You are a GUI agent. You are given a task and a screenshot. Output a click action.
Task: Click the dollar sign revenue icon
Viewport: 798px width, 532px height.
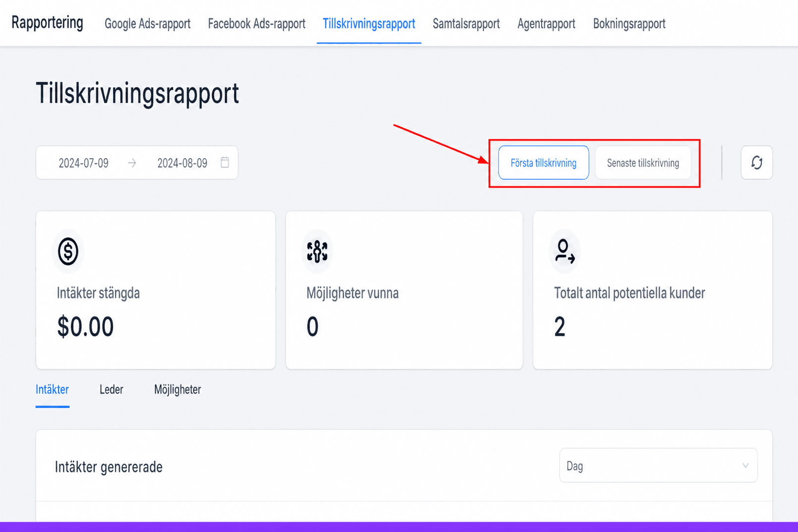point(68,251)
